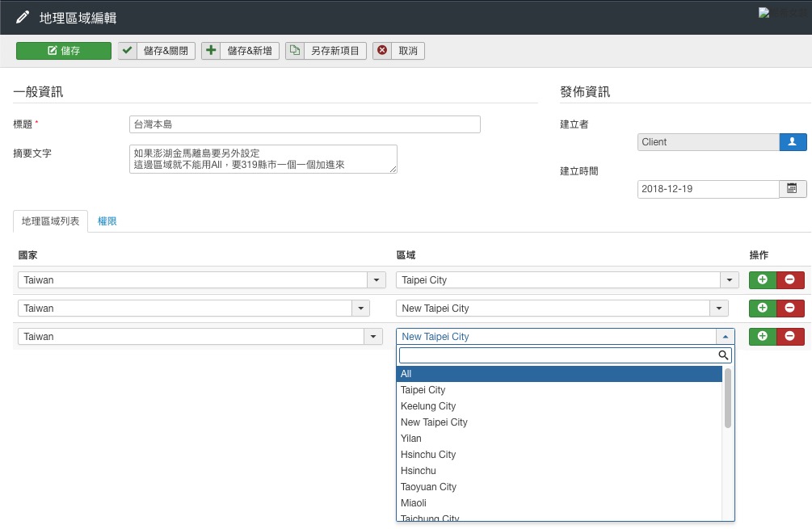Click the green plus icon in the third row
The width and height of the screenshot is (812, 529).
(763, 337)
